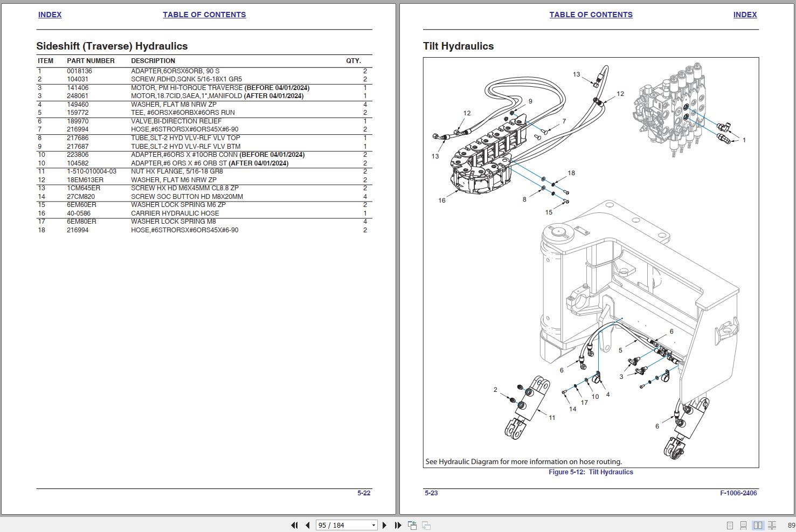
Task: Go to the previous page
Action: coord(307,525)
